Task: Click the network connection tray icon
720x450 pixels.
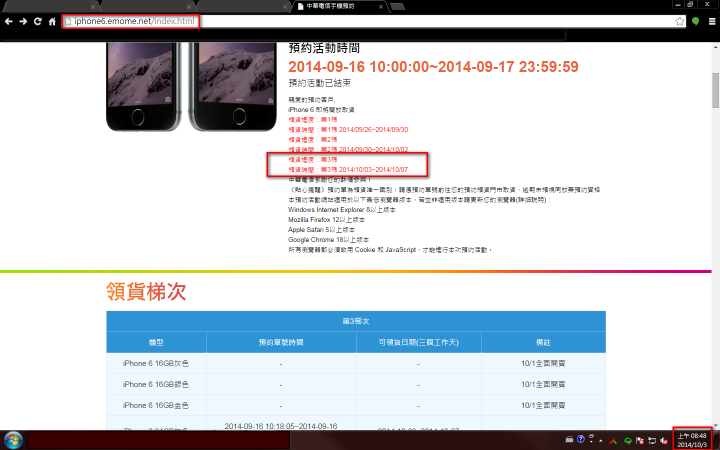Action: 651,441
